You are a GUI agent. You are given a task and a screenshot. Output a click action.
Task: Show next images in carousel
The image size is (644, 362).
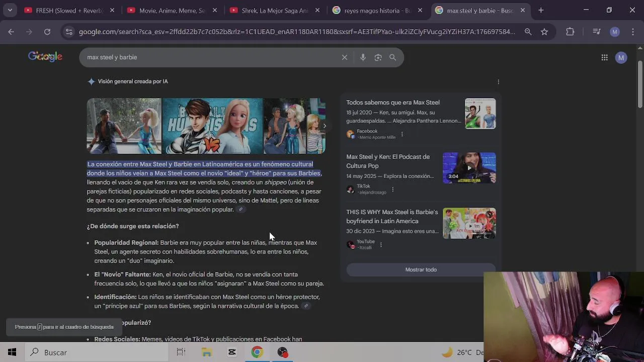click(x=325, y=126)
